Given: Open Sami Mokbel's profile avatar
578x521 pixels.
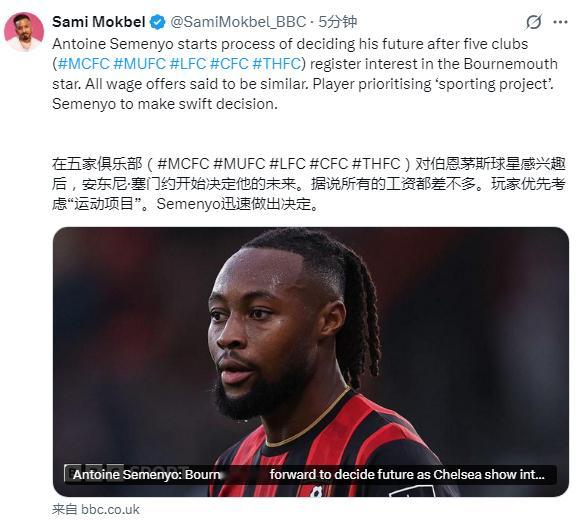Looking at the screenshot, I should tap(24, 32).
